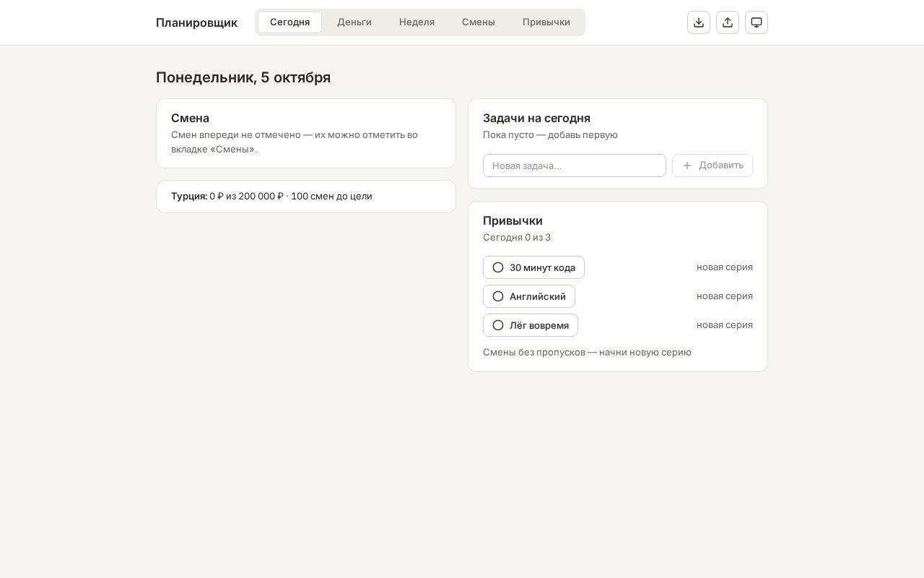The height and width of the screenshot is (578, 924).
Task: Click the «Привычки» card heading
Action: [x=513, y=220]
